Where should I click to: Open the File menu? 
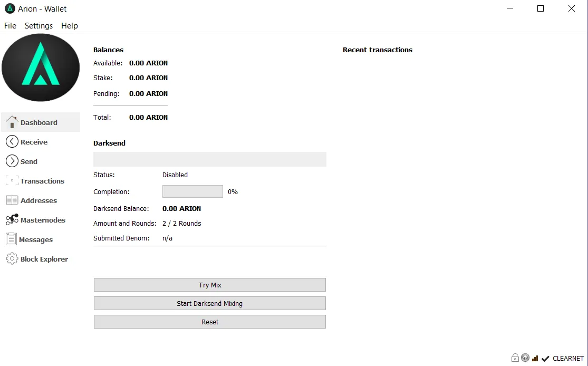click(x=10, y=25)
